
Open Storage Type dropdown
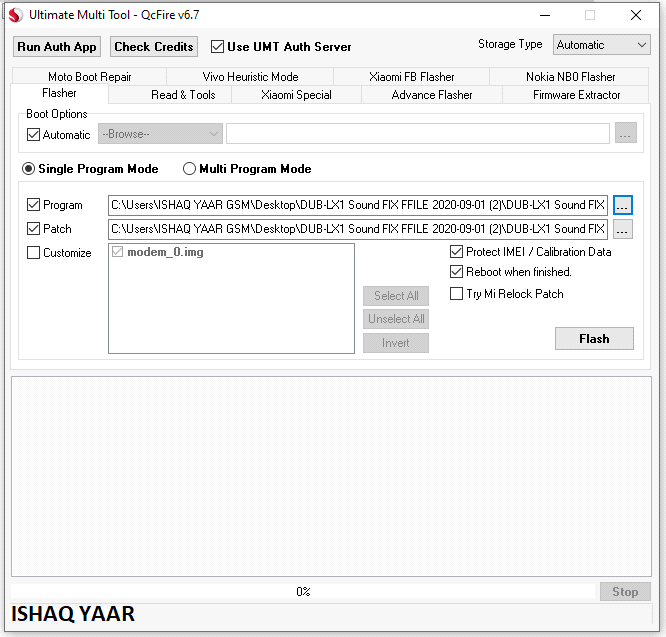click(601, 45)
